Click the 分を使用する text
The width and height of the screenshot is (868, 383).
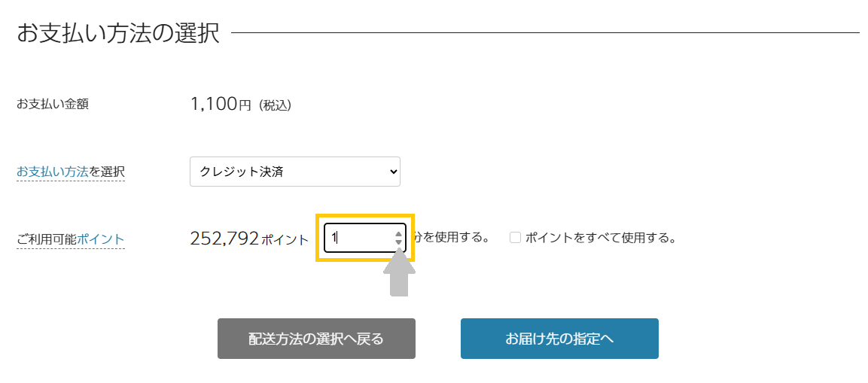coord(452,238)
